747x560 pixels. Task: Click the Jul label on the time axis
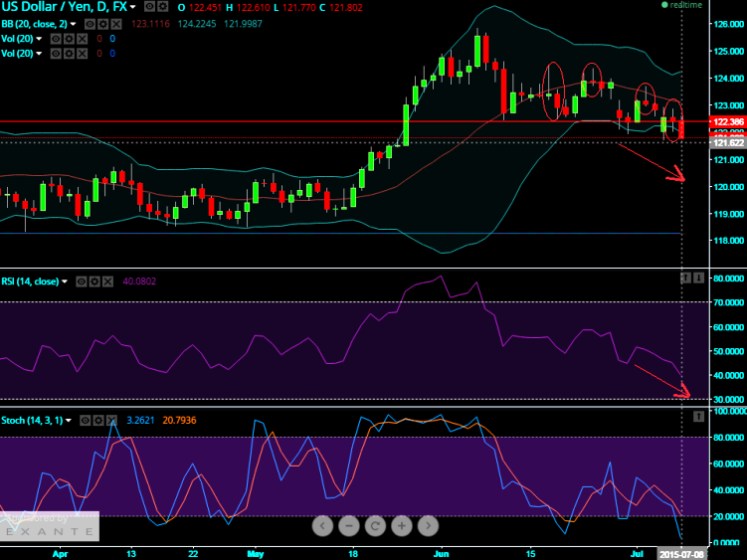[638, 554]
